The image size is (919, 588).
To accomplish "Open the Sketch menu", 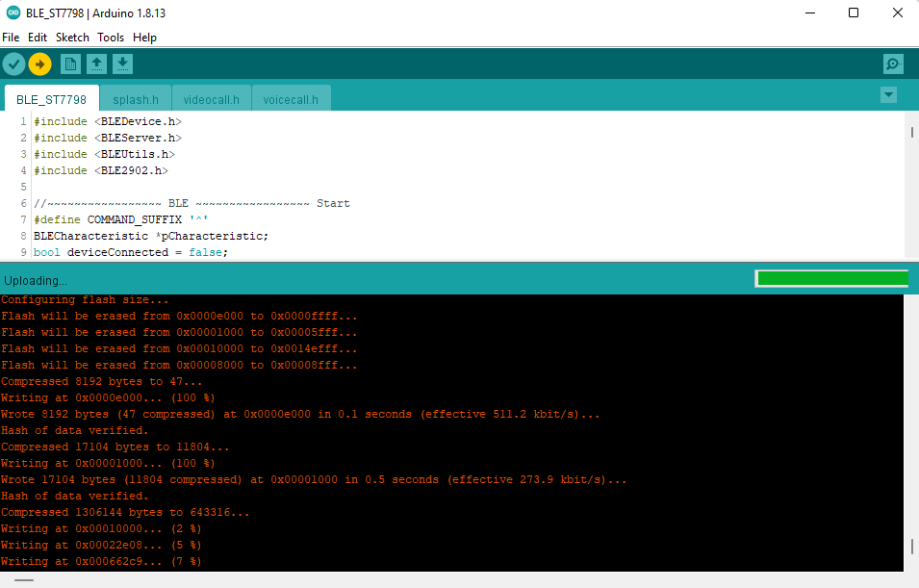I will coord(72,38).
